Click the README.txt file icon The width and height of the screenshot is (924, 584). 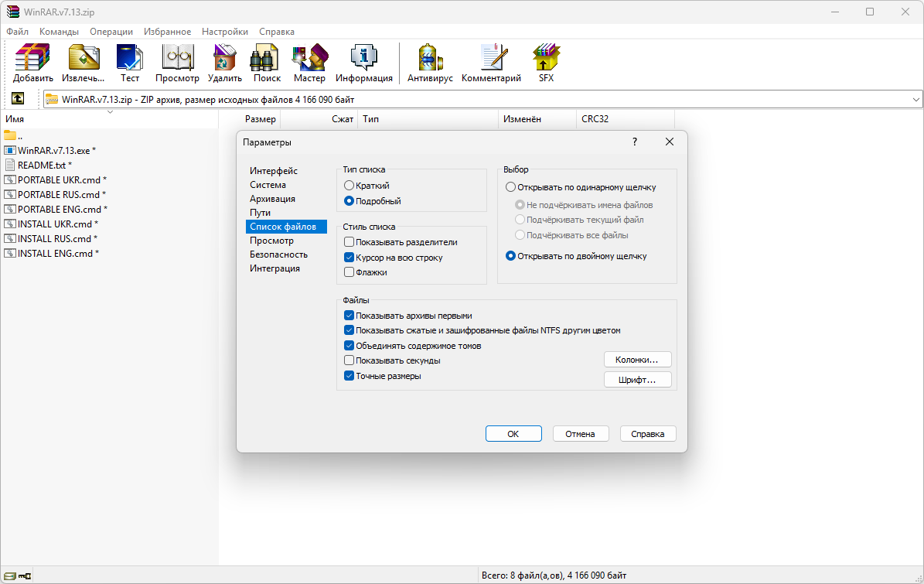pos(9,165)
